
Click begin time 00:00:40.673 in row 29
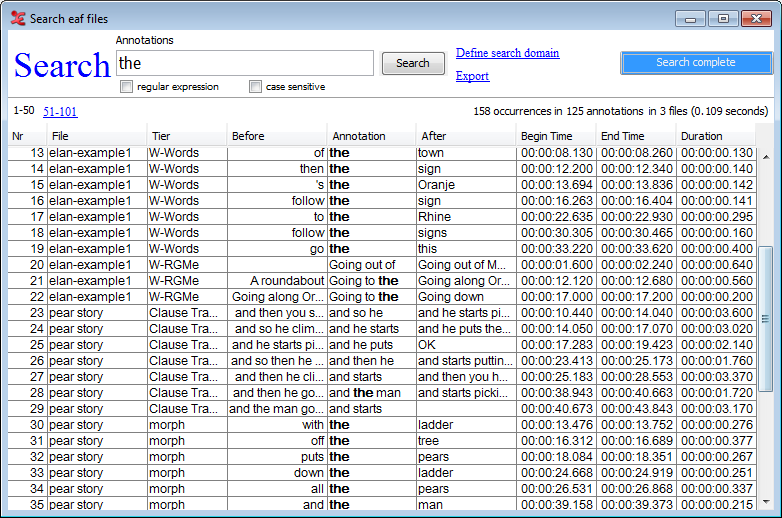(557, 409)
